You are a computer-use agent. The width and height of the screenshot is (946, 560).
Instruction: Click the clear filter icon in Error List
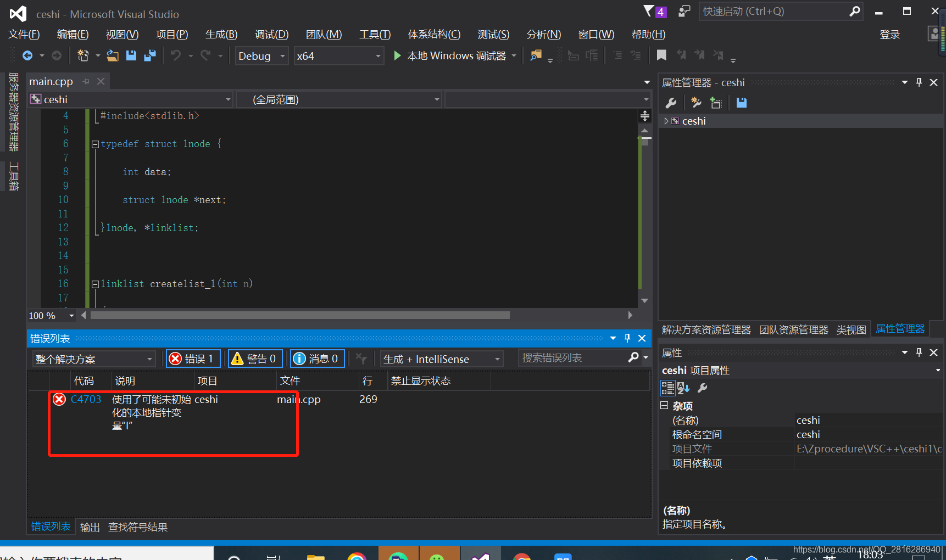361,359
